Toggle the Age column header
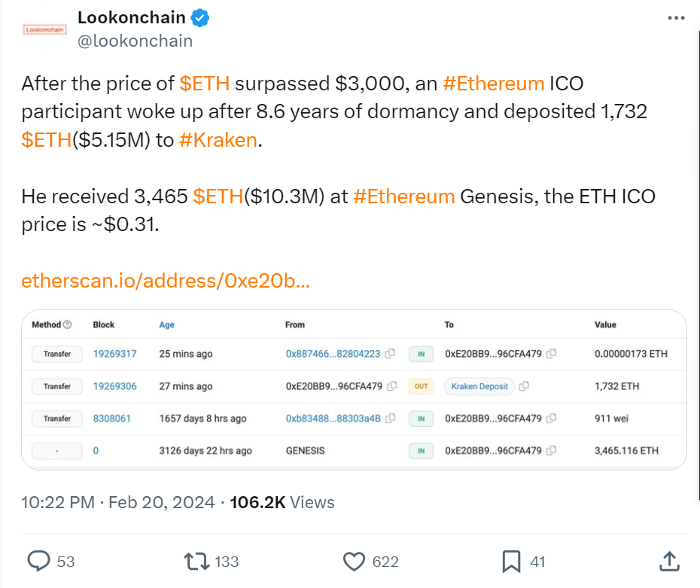700x588 pixels. tap(166, 324)
